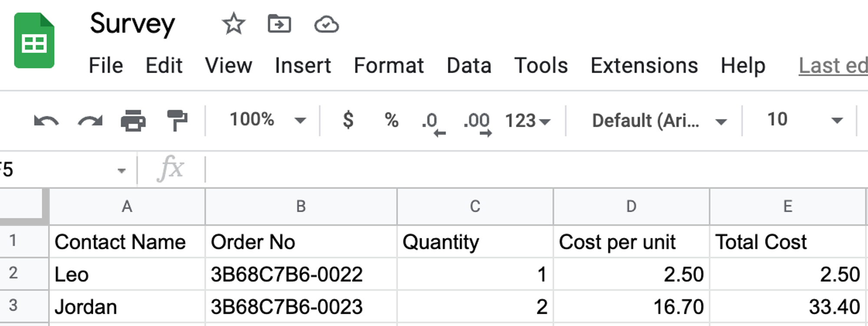Viewport: 868px width, 326px height.
Task: Activate the paint format roller
Action: pyautogui.click(x=177, y=121)
